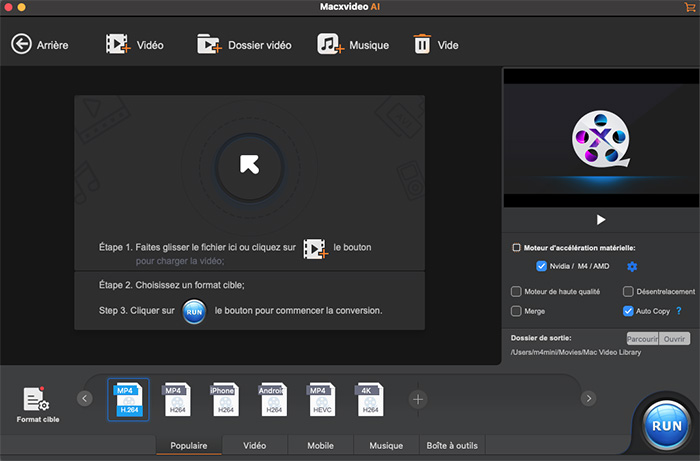Show previous format presets with left chevron

[x=85, y=398]
